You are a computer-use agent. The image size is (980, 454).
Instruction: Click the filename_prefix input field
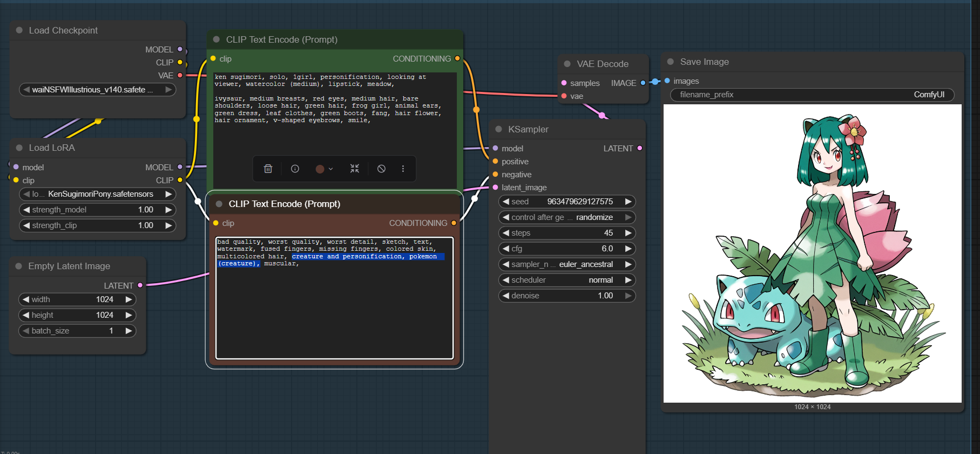pyautogui.click(x=812, y=95)
